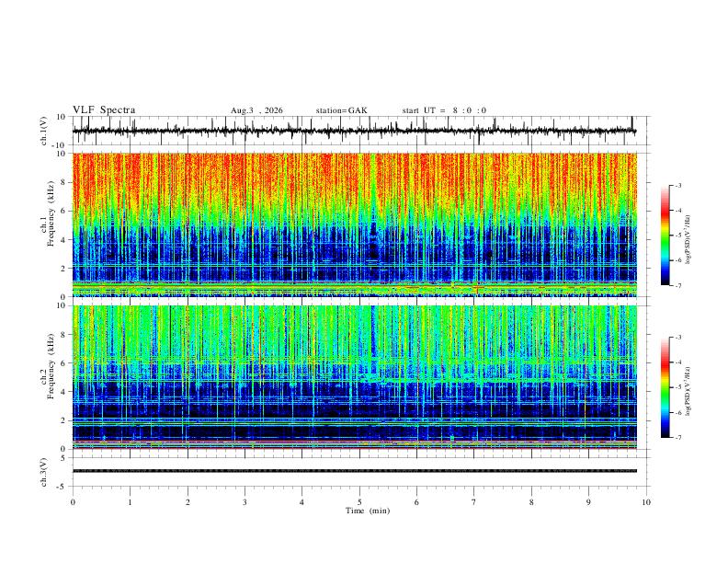
Task: Click the ch.3(V) amplitude axis label
Action: tap(44, 472)
